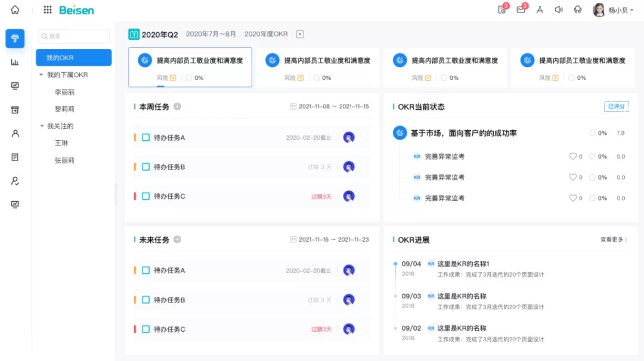
Task: Click the 09/04 timeline dot
Action: [395, 264]
